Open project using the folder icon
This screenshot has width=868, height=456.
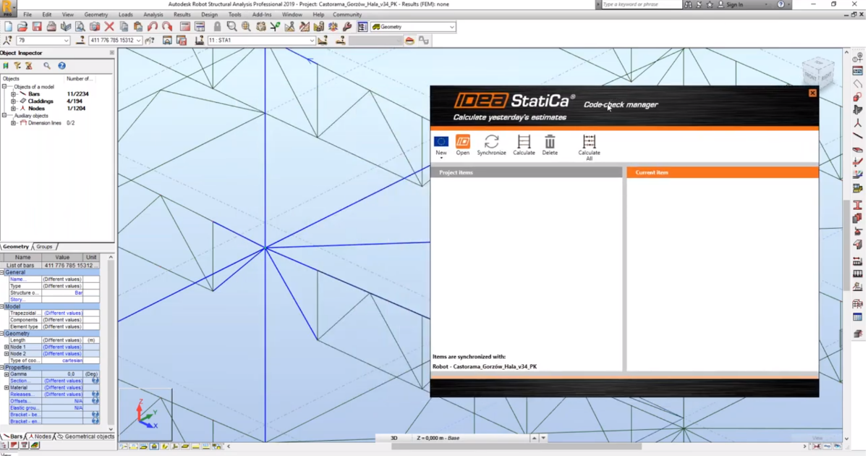(22, 27)
